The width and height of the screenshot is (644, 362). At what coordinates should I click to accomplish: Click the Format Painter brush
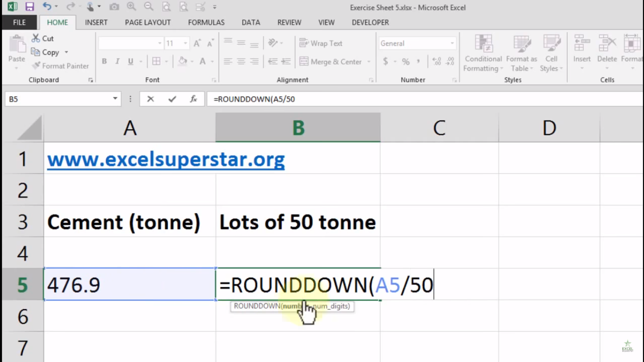36,66
